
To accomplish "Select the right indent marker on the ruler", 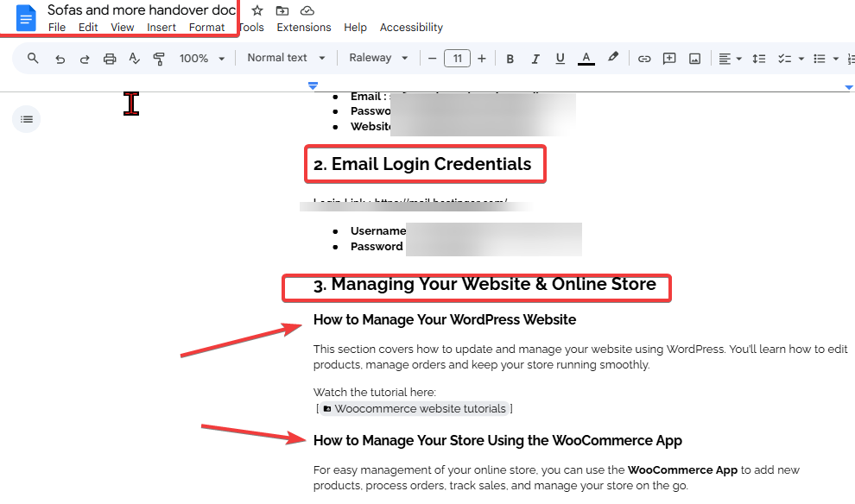I will (848, 87).
